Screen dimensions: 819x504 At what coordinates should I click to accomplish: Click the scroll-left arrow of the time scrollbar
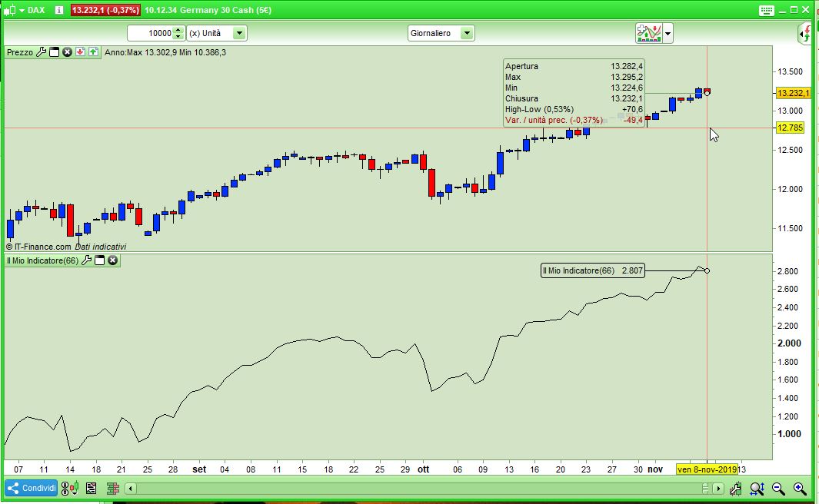click(x=131, y=489)
